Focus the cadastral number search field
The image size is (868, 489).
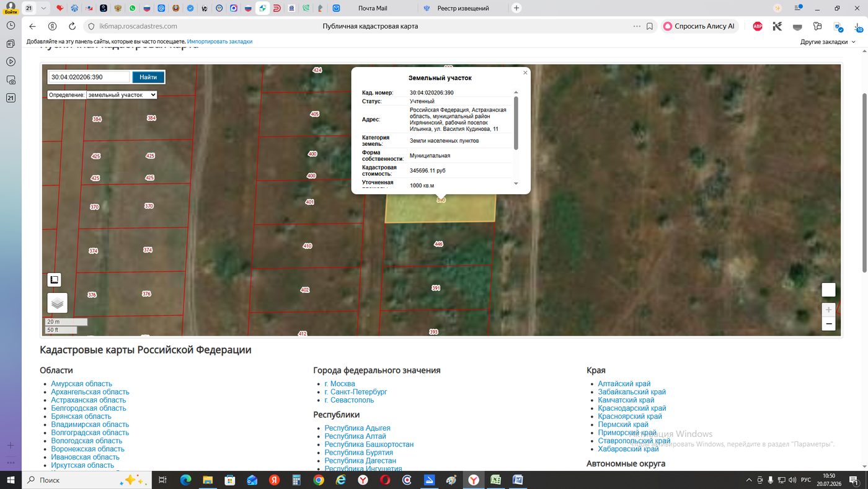89,77
